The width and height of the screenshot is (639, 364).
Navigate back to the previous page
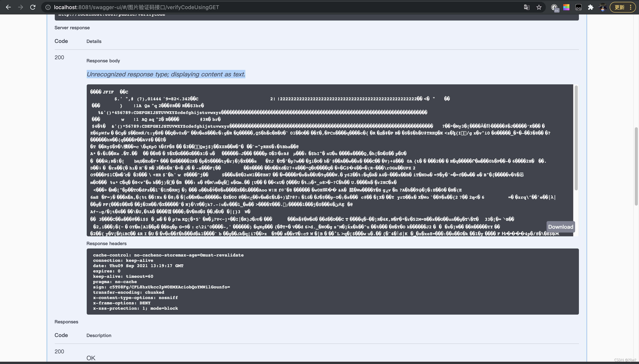(x=9, y=7)
